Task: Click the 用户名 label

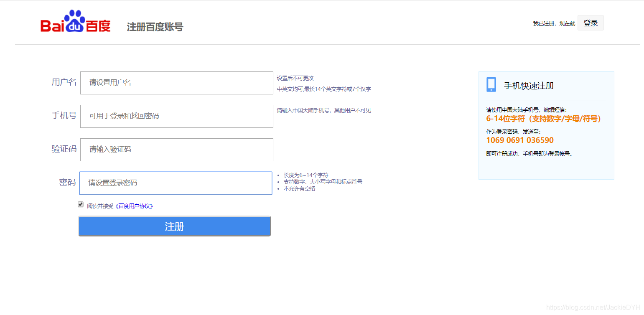Action: (64, 82)
